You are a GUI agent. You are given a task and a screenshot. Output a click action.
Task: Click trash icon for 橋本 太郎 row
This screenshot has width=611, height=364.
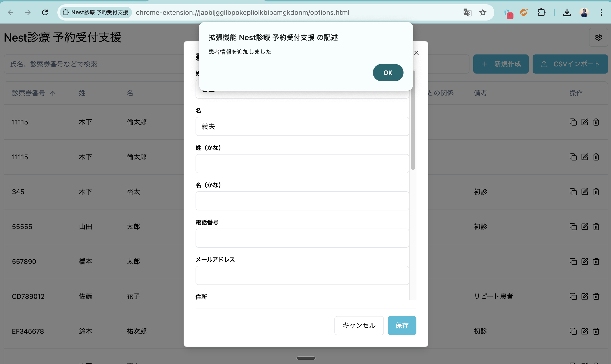[x=596, y=262]
